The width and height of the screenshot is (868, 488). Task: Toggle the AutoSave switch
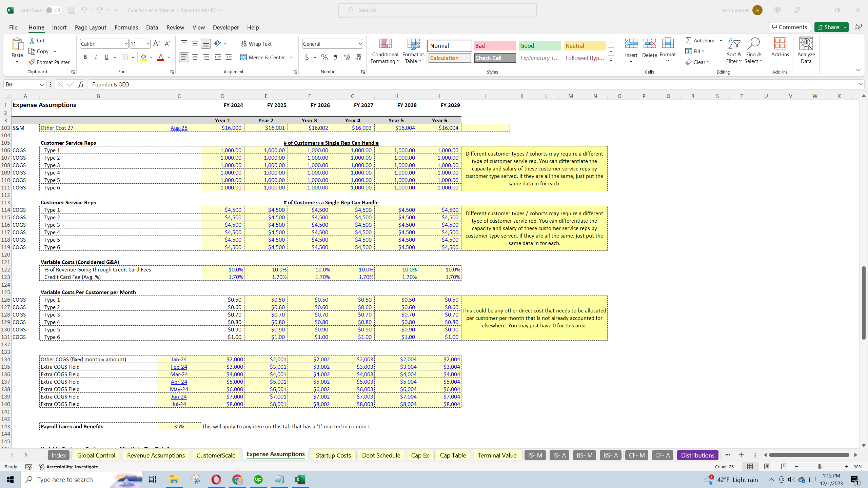pyautogui.click(x=54, y=10)
